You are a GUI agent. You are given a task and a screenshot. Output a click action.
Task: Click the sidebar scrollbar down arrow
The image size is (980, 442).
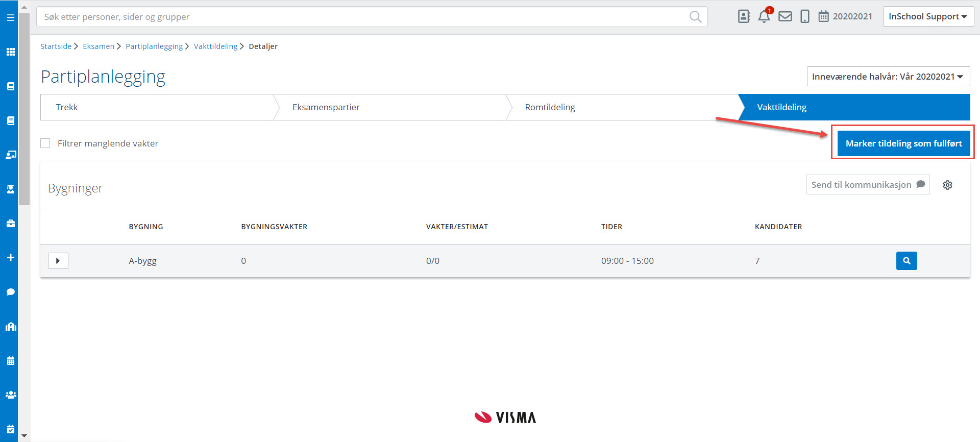click(24, 436)
